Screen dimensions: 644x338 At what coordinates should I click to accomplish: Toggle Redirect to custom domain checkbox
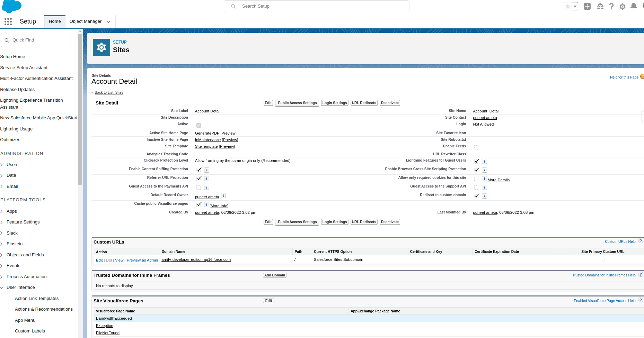(x=477, y=196)
